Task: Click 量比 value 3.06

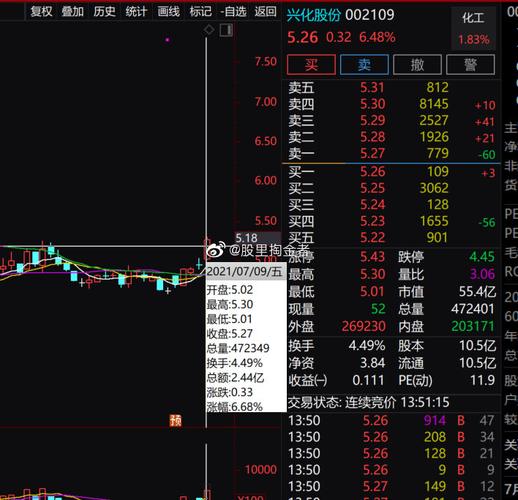Action: point(482,274)
